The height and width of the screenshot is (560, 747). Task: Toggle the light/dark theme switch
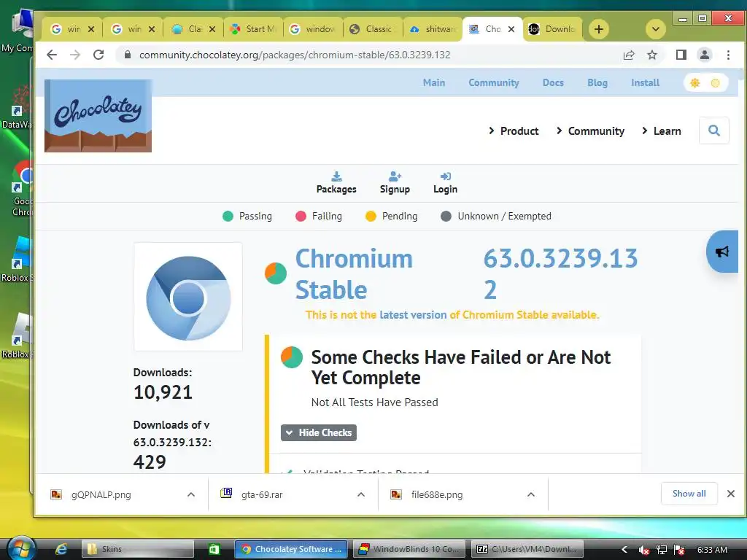(x=705, y=83)
